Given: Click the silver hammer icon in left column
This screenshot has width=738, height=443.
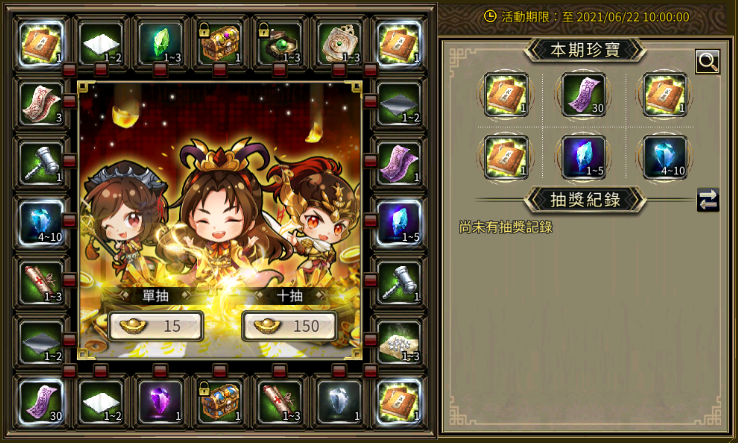Looking at the screenshot, I should point(41,163).
